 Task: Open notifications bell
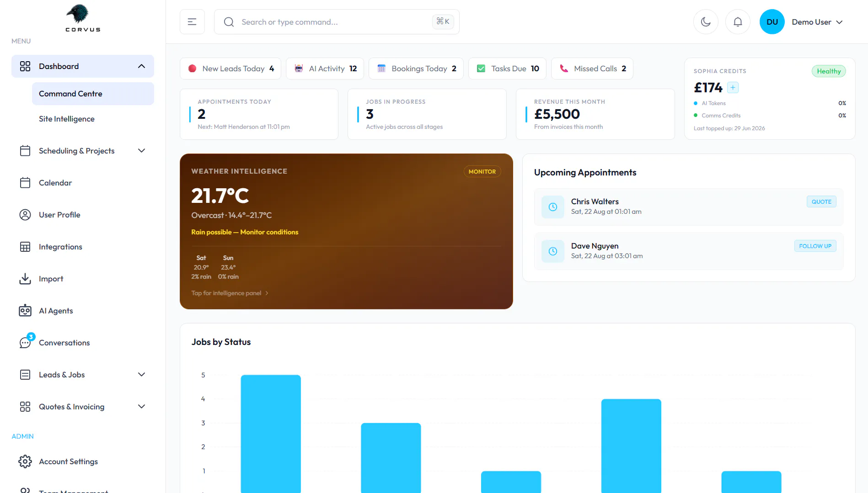(738, 22)
